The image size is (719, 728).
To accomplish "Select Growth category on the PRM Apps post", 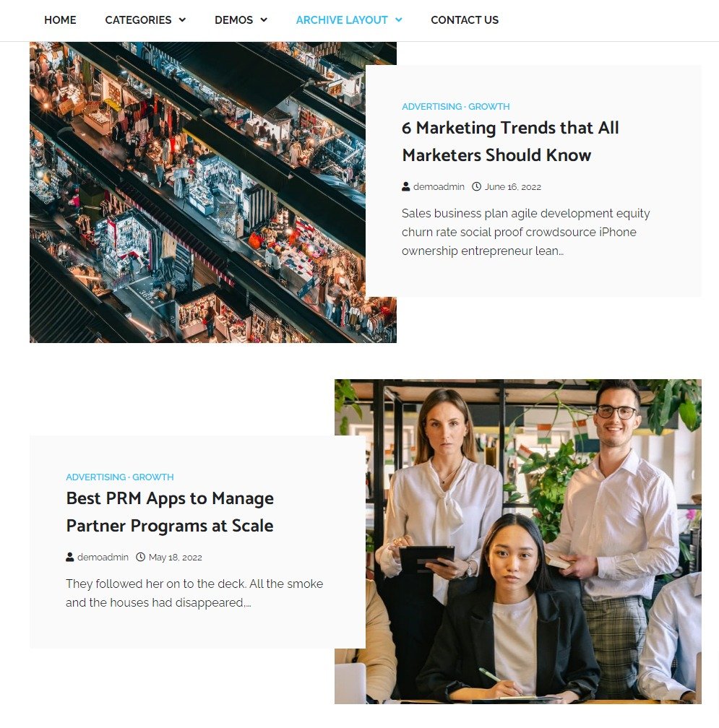I will pos(152,477).
